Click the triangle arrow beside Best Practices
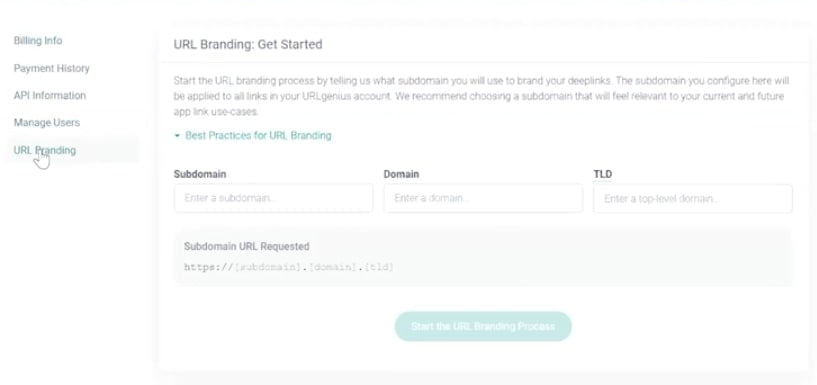The image size is (817, 385). click(x=177, y=136)
